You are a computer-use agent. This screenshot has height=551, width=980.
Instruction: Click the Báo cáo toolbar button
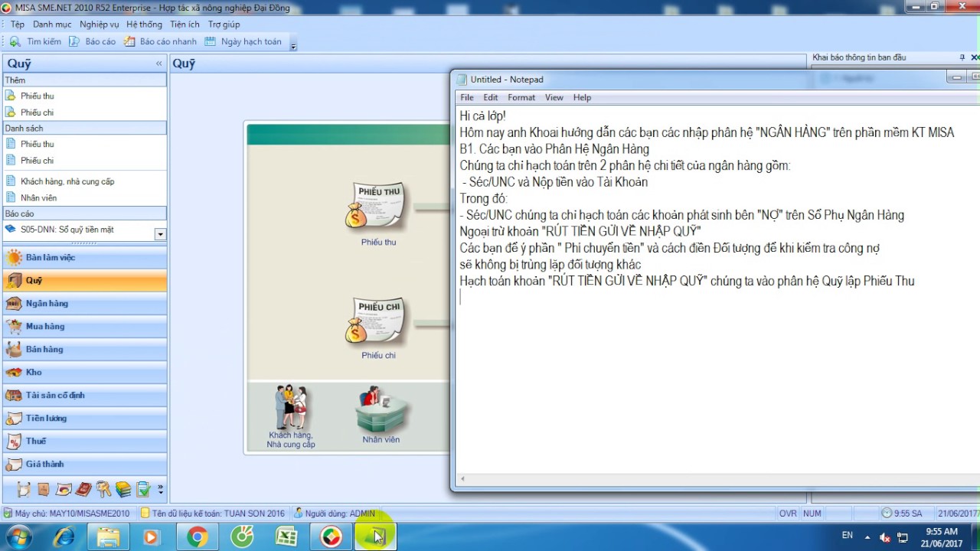pos(93,41)
